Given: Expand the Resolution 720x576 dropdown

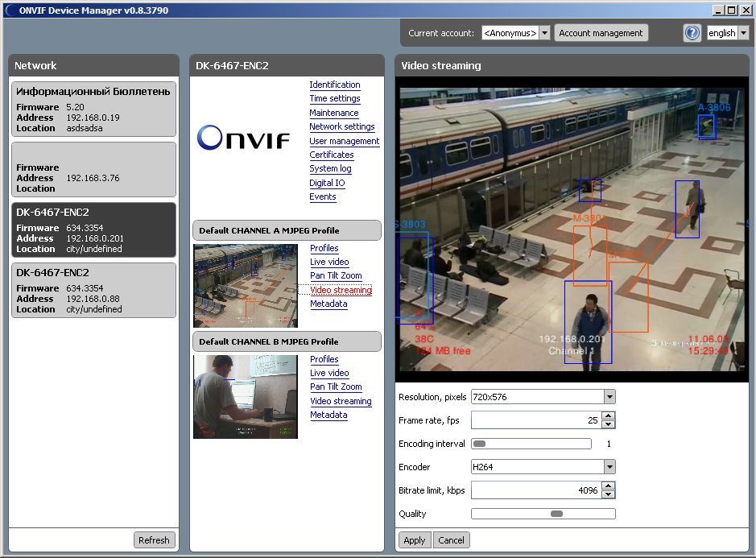Looking at the screenshot, I should [x=609, y=397].
